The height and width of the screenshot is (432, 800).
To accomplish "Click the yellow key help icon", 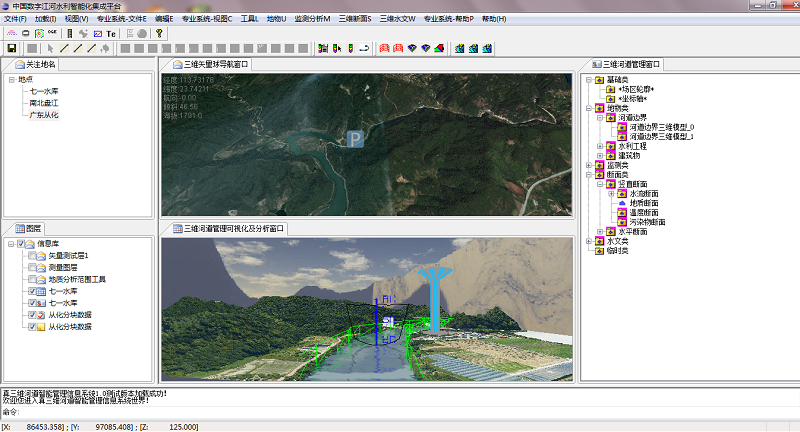I will 159,34.
